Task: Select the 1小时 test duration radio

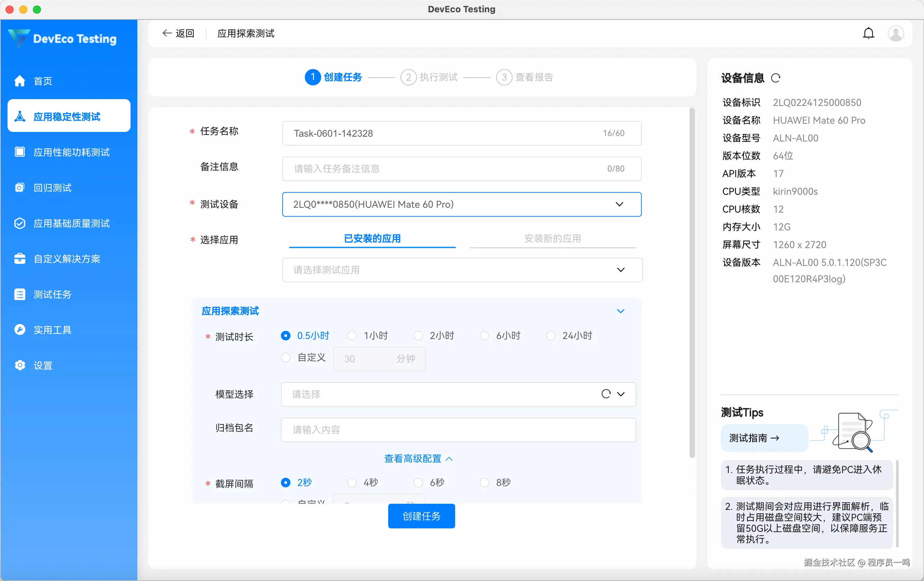Action: pyautogui.click(x=352, y=336)
